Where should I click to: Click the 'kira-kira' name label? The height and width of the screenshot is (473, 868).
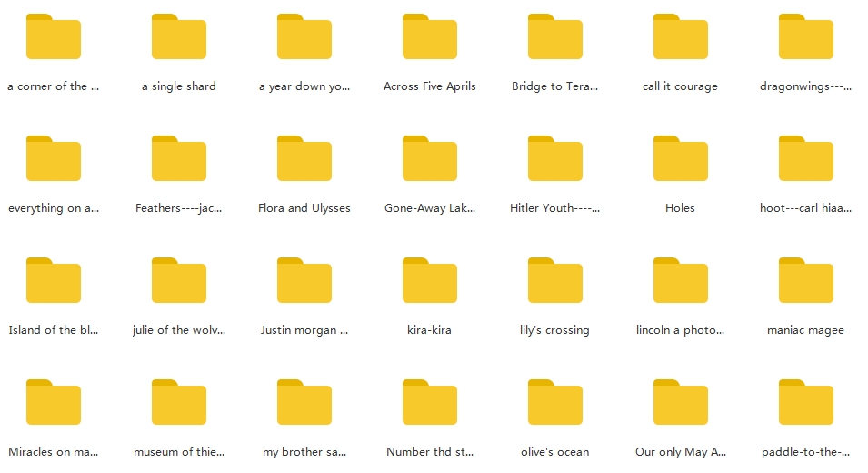[430, 330]
